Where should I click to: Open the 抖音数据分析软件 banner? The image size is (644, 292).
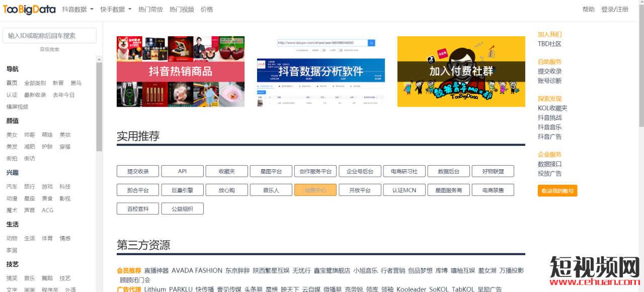tap(321, 71)
